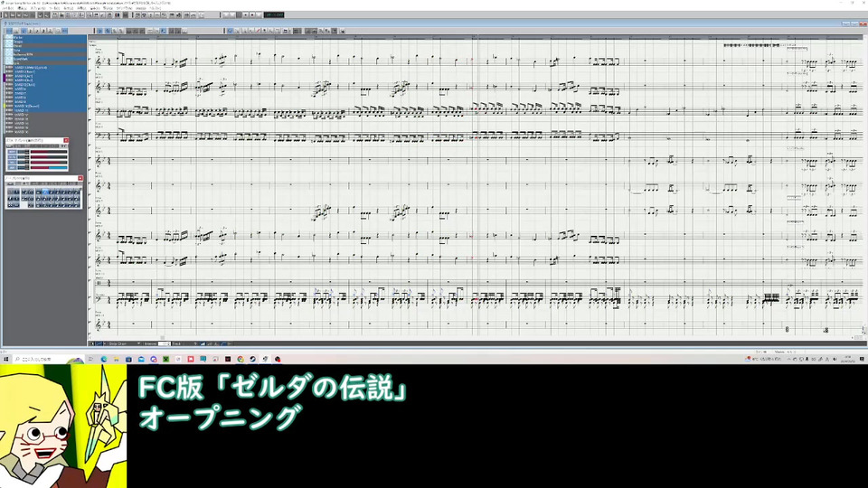The image size is (868, 488).
Task: Click the system tray clock
Action: click(x=848, y=359)
